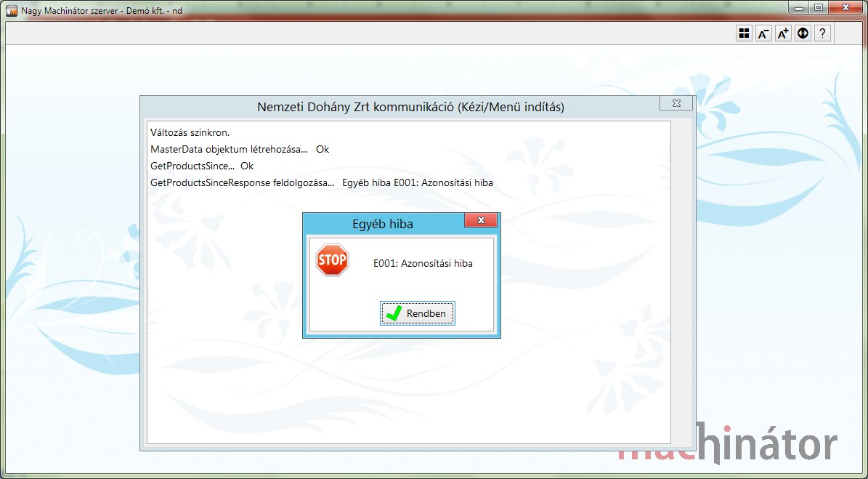The image size is (868, 479).
Task: Open the four-square grid window menu
Action: coord(744,33)
